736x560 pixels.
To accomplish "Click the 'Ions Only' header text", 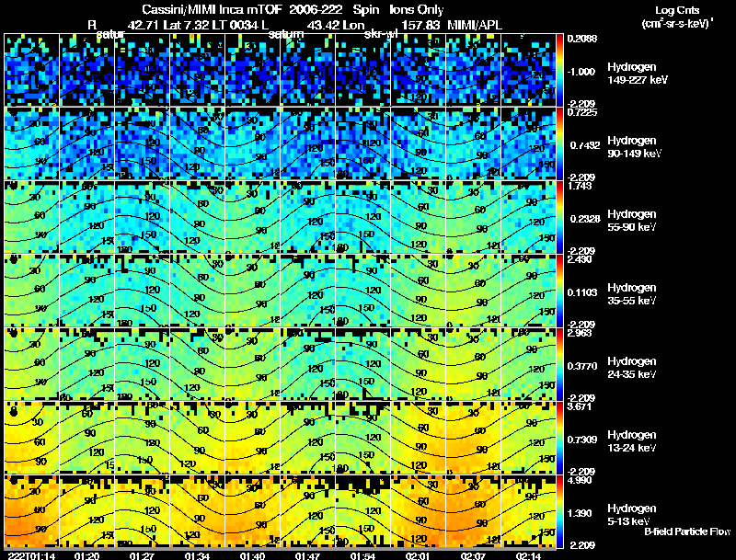I will (417, 9).
